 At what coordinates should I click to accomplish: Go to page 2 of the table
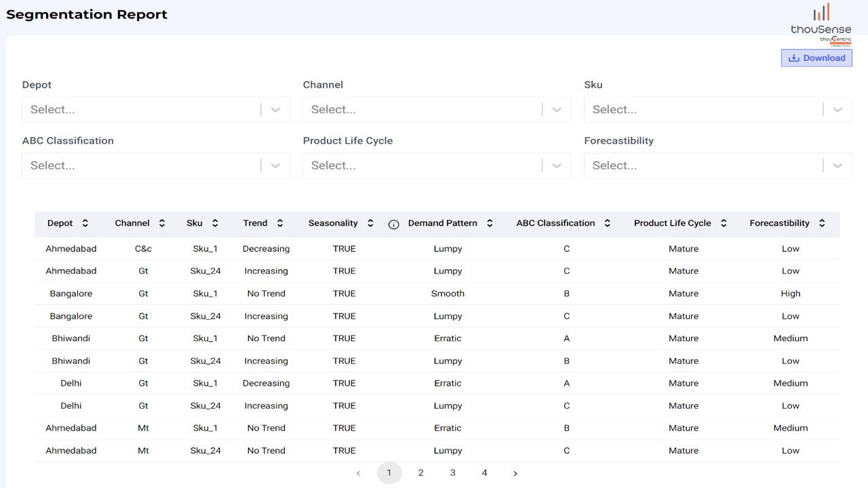(421, 473)
